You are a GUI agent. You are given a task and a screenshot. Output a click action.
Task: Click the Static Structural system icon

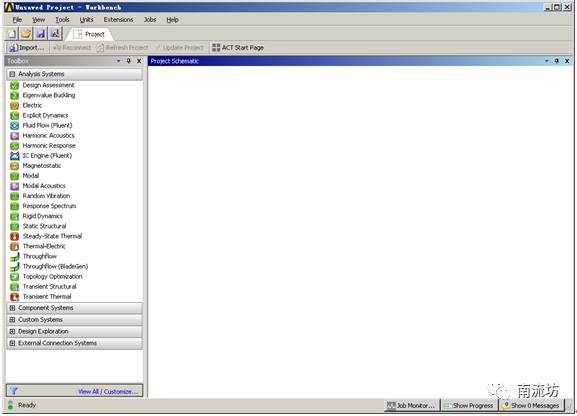pyautogui.click(x=14, y=226)
